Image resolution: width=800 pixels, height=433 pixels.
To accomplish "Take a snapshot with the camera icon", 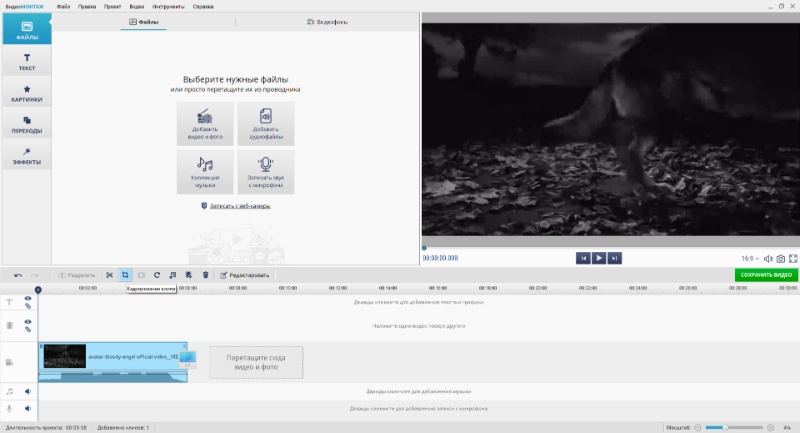I will (781, 258).
